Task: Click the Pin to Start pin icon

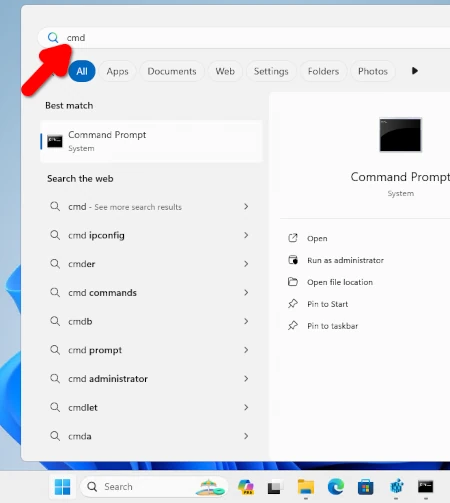Action: [x=293, y=304]
